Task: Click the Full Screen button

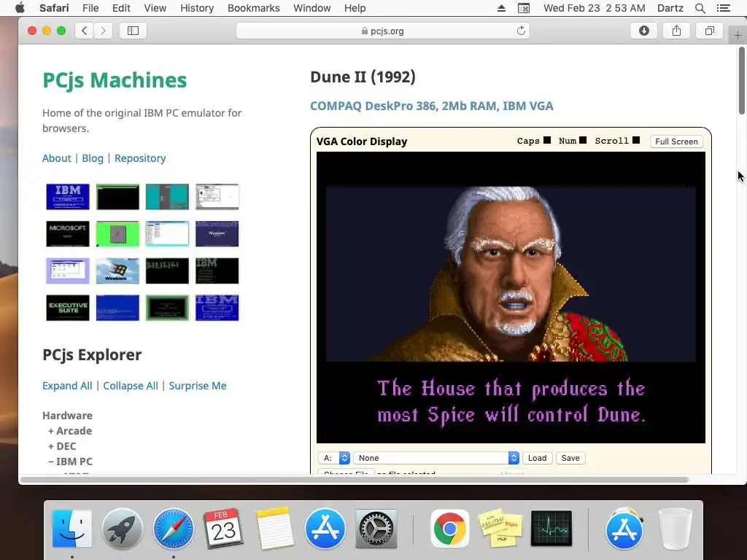Action: tap(676, 141)
